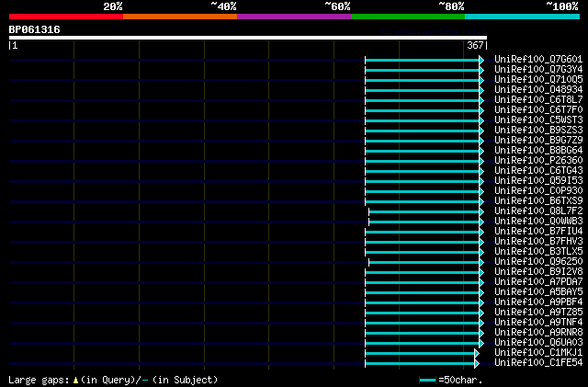Click the '(in Subject)' legend text
Image resolution: width=588 pixels, height=387 pixels.
tap(185, 380)
